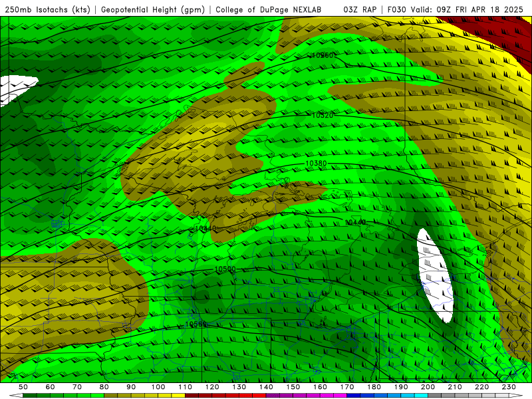Click the legend value label 100
The image size is (532, 399).
(158, 387)
